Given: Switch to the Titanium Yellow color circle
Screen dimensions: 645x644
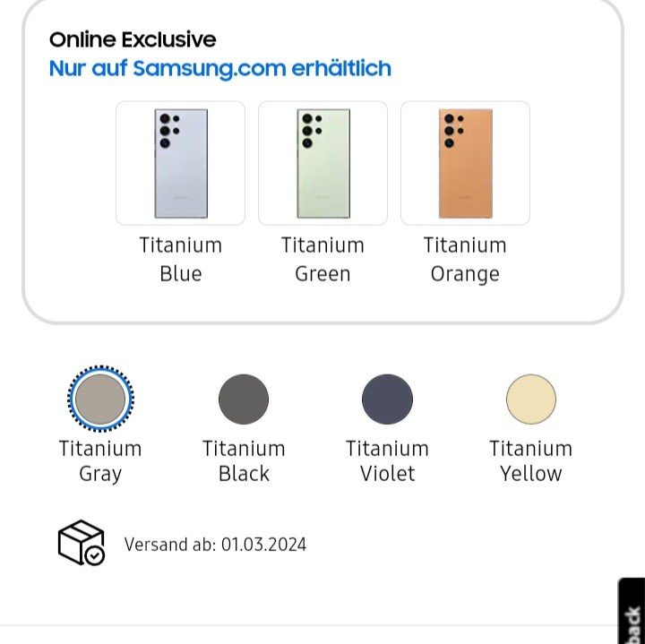Looking at the screenshot, I should coord(530,399).
